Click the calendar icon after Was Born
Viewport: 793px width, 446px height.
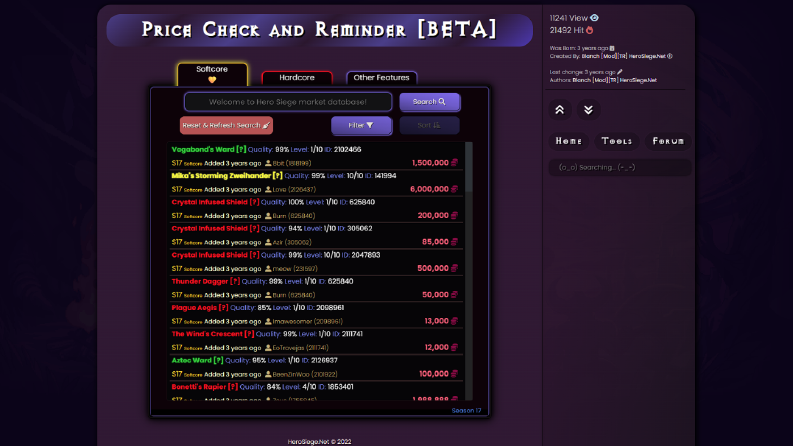pos(612,48)
